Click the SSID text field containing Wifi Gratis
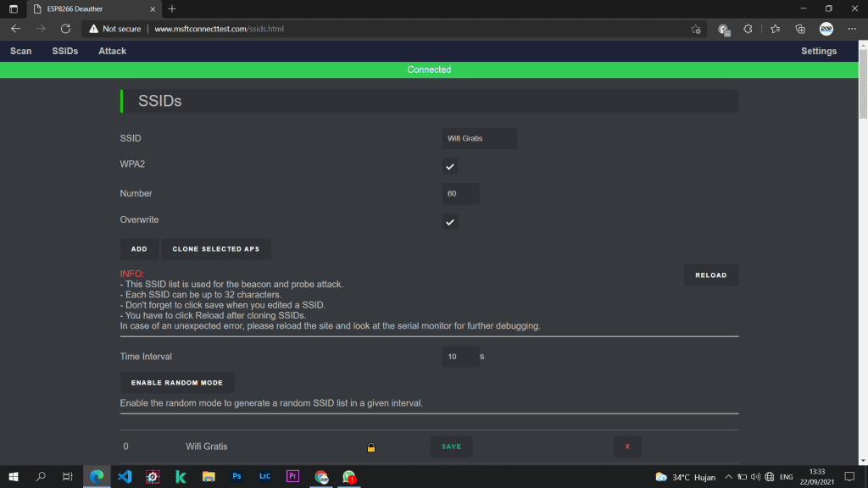This screenshot has width=868, height=488. [479, 138]
